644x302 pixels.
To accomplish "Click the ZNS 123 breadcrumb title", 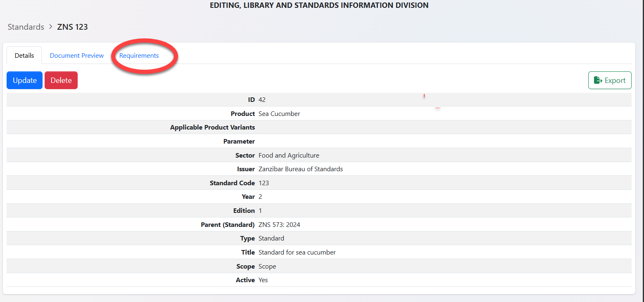I will [x=72, y=27].
